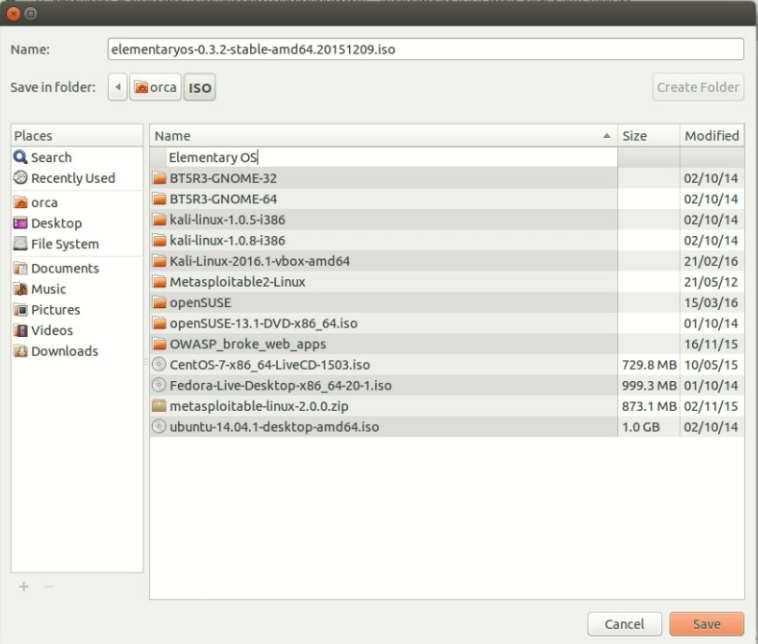Click the CentOS-7 LiveCD disc icon

(159, 365)
